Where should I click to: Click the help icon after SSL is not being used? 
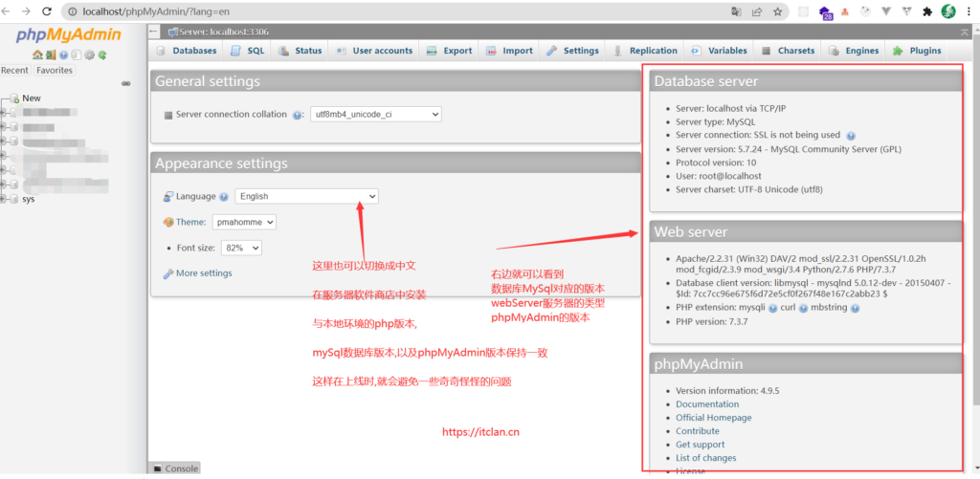point(851,136)
